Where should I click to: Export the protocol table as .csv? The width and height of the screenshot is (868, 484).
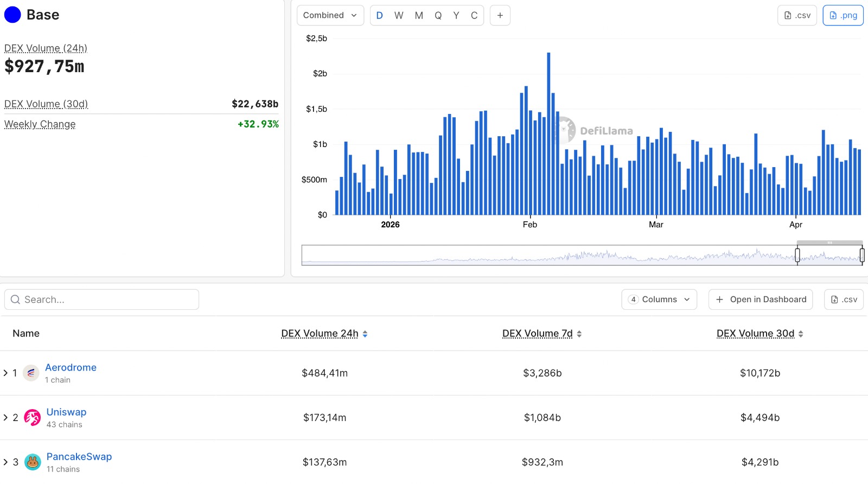(844, 300)
